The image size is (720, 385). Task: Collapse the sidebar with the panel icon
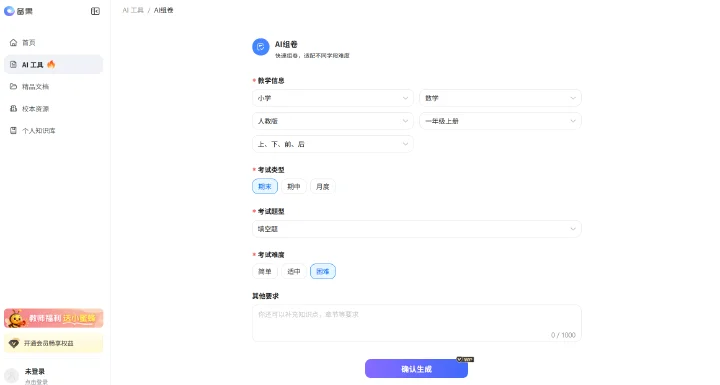95,11
